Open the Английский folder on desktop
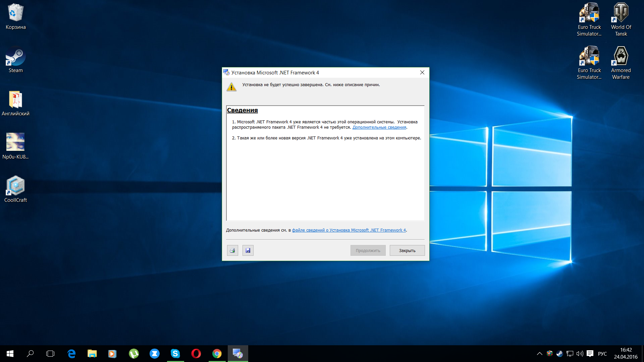644x362 pixels. (15, 103)
